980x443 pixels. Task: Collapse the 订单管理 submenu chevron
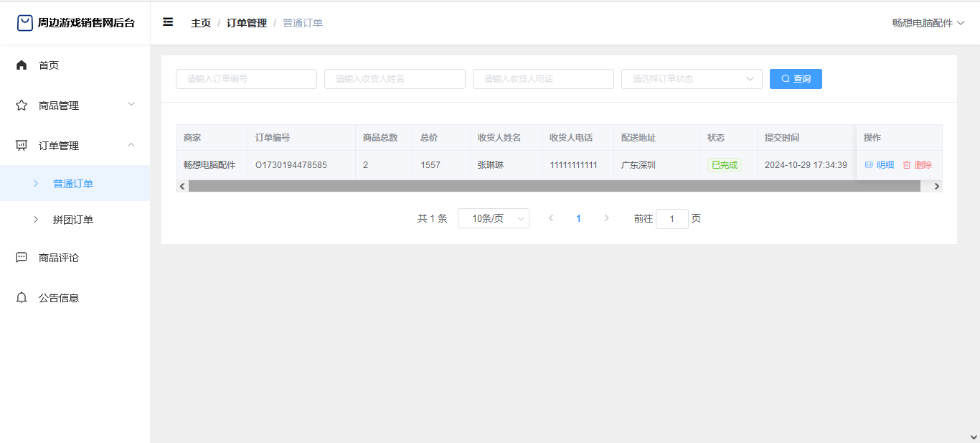pyautogui.click(x=131, y=145)
